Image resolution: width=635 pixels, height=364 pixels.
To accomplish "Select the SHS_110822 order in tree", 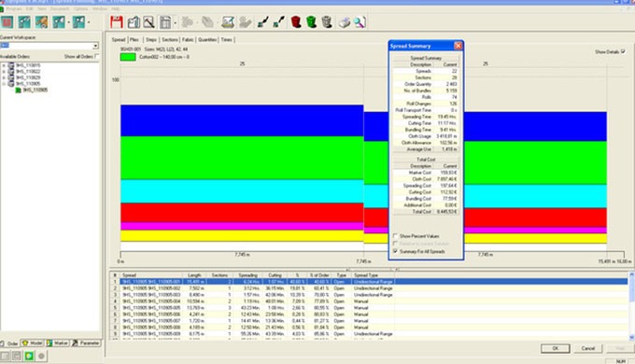I will pyautogui.click(x=28, y=71).
